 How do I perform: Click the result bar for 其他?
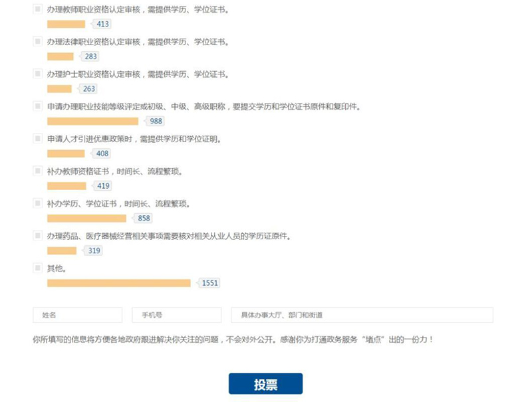(x=119, y=283)
